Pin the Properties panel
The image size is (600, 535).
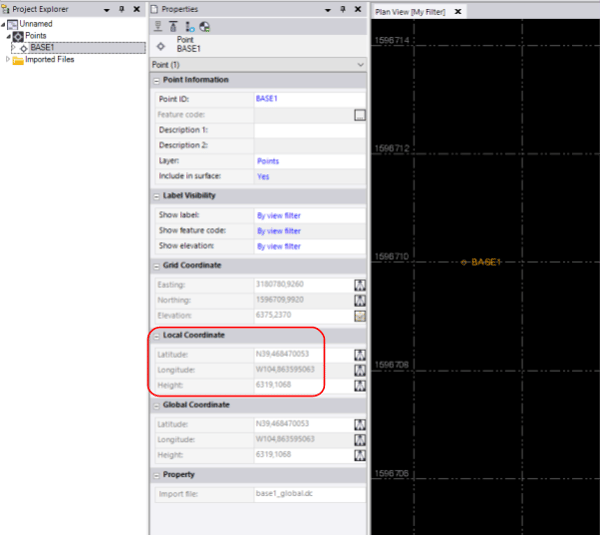pos(341,10)
